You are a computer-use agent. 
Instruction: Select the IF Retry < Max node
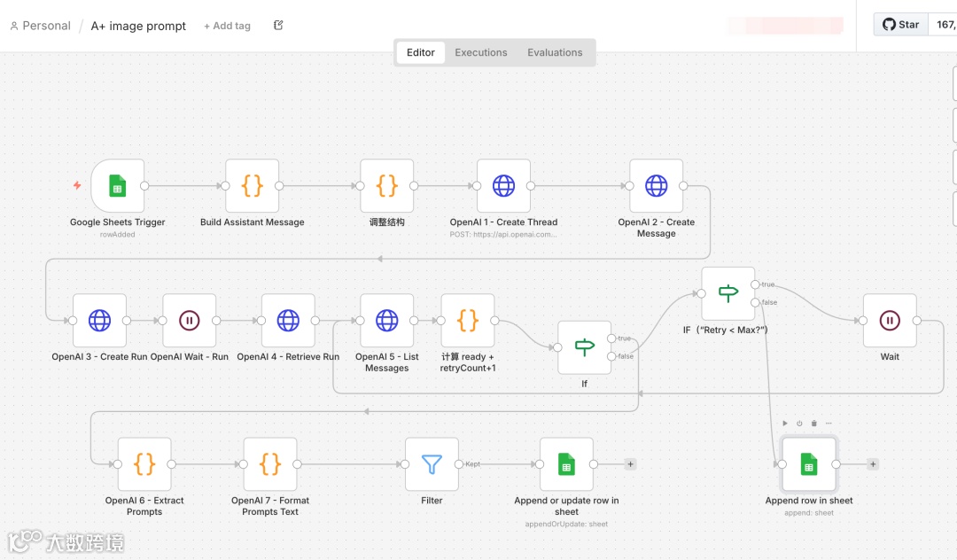click(x=728, y=293)
